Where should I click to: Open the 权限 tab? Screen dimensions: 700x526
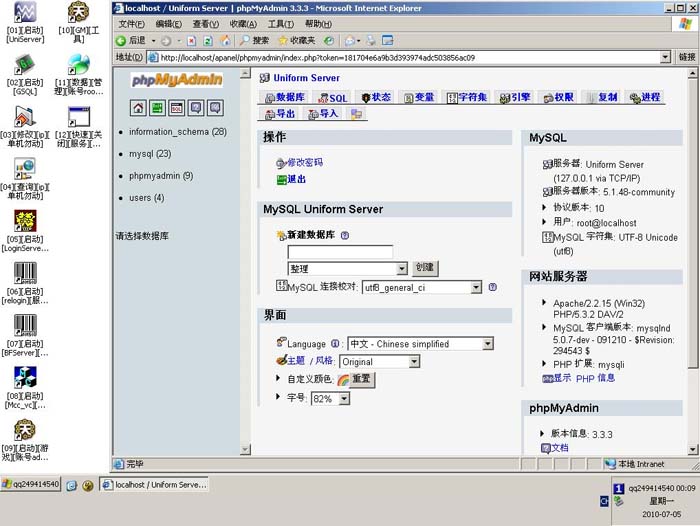(558, 97)
